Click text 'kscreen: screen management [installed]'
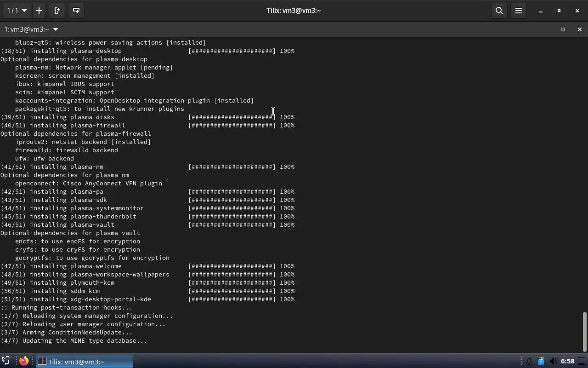This screenshot has height=368, width=588. (85, 76)
